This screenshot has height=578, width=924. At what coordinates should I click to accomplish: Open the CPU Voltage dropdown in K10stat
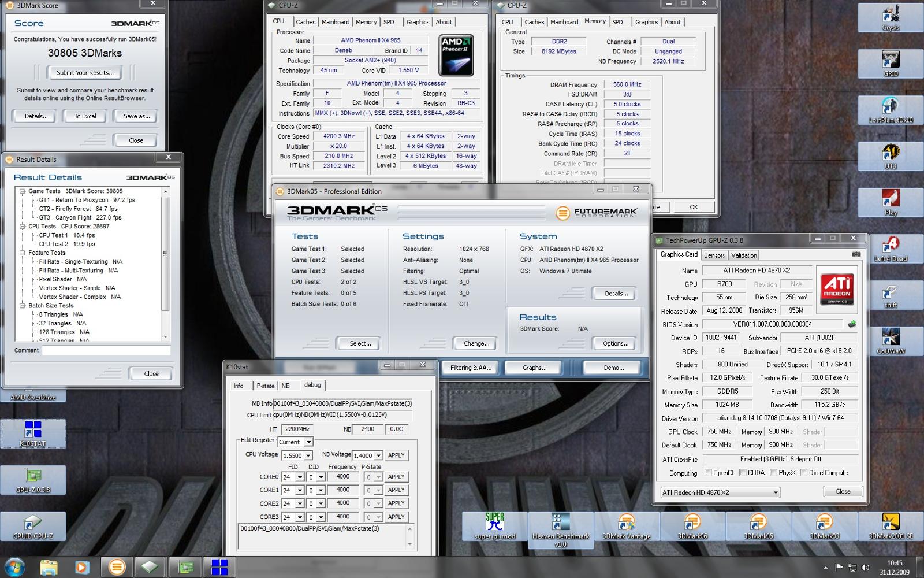(x=297, y=455)
